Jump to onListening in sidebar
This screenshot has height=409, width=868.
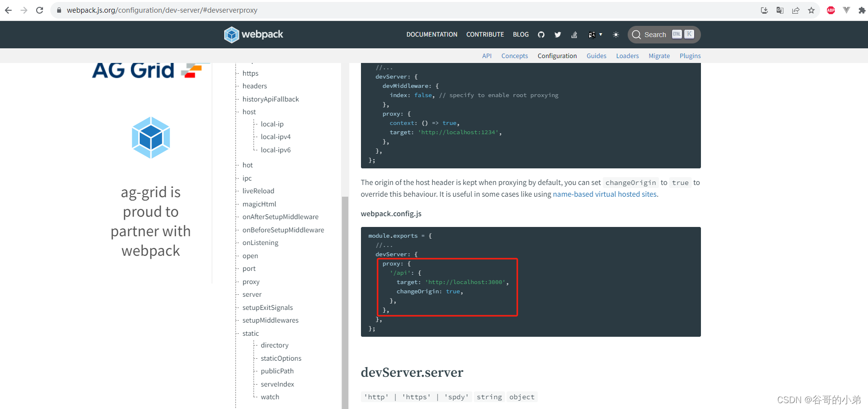(x=260, y=243)
